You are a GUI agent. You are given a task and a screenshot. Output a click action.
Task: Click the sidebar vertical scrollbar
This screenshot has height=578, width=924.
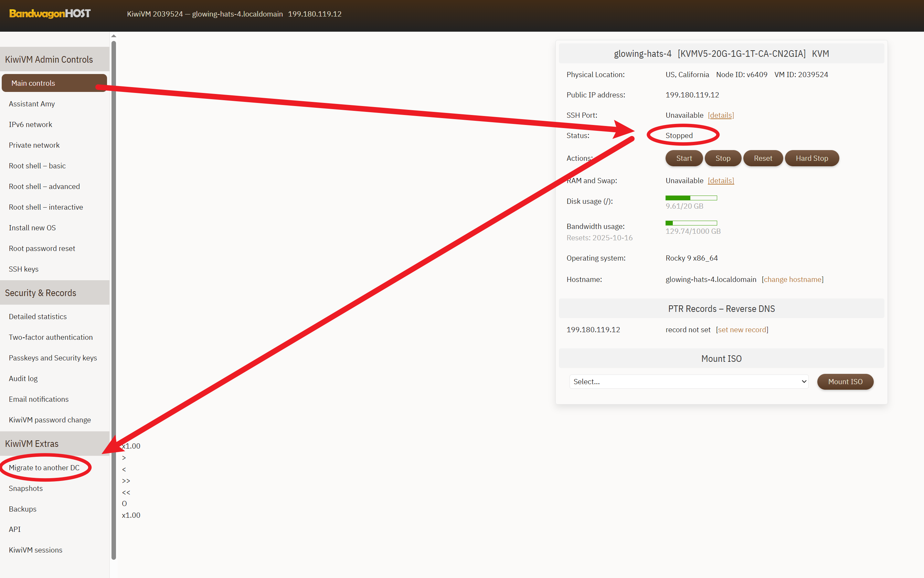pos(114,300)
